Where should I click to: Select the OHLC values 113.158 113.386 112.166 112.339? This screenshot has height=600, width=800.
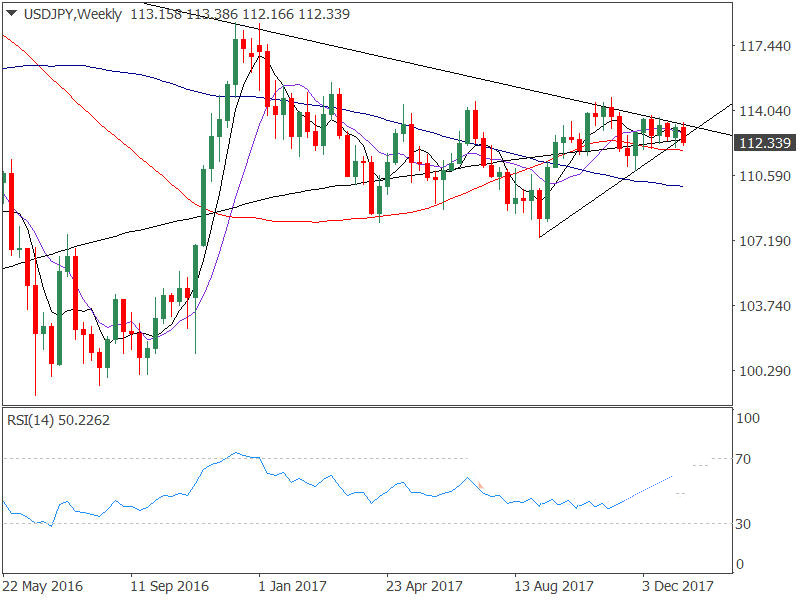coord(240,14)
